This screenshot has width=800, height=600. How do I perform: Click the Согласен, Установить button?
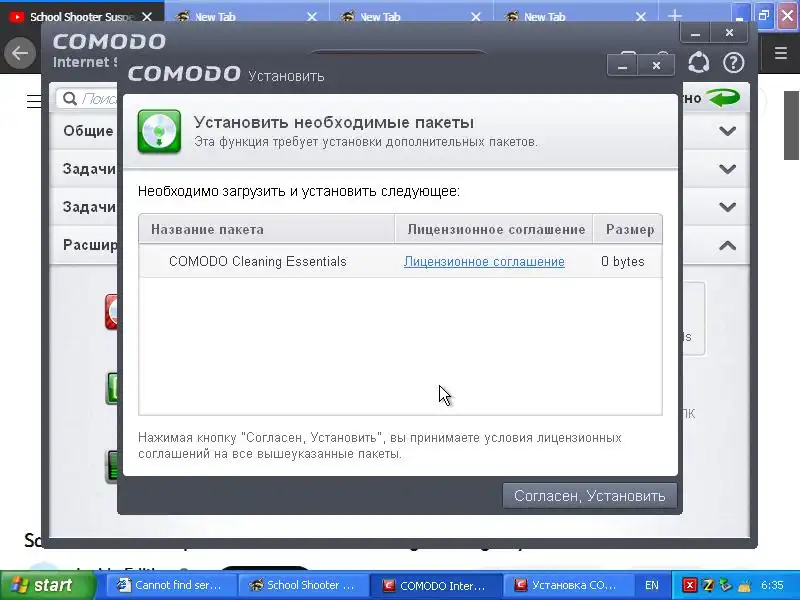pyautogui.click(x=589, y=495)
